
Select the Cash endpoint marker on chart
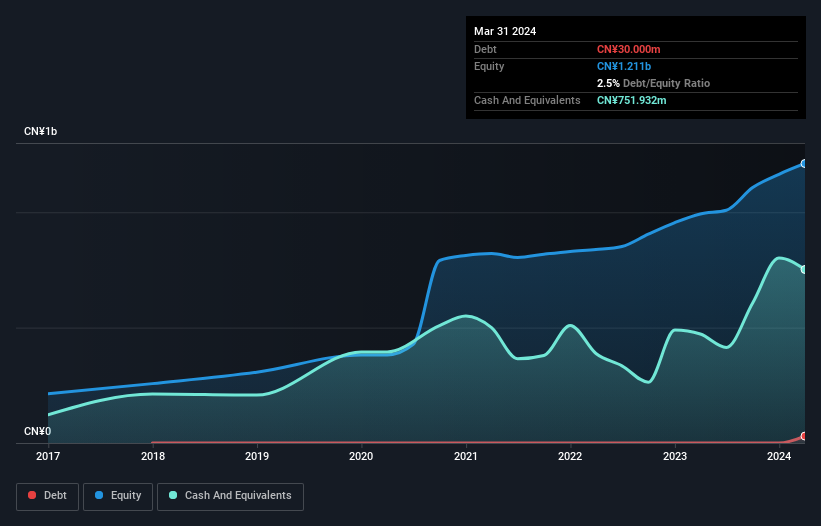pyautogui.click(x=804, y=270)
